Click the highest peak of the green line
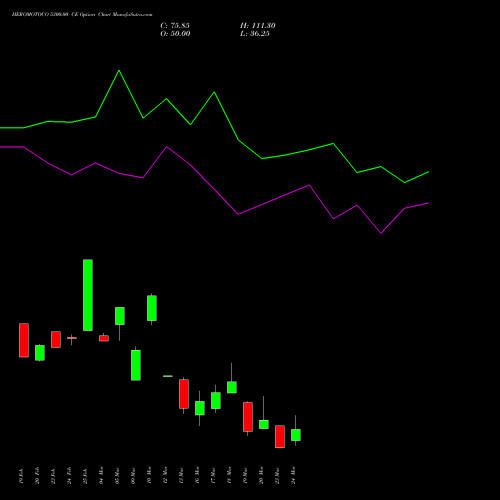 [119, 71]
